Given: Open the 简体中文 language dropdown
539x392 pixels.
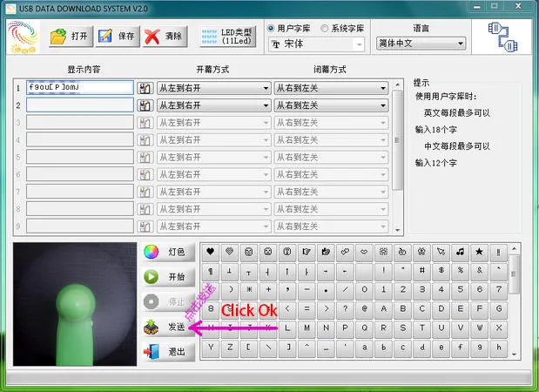Looking at the screenshot, I should coord(421,44).
